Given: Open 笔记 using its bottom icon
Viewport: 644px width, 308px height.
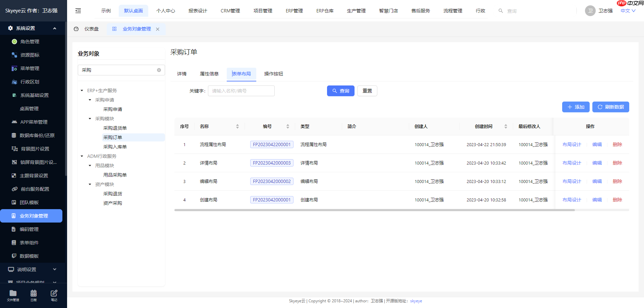Looking at the screenshot, I should (54, 293).
